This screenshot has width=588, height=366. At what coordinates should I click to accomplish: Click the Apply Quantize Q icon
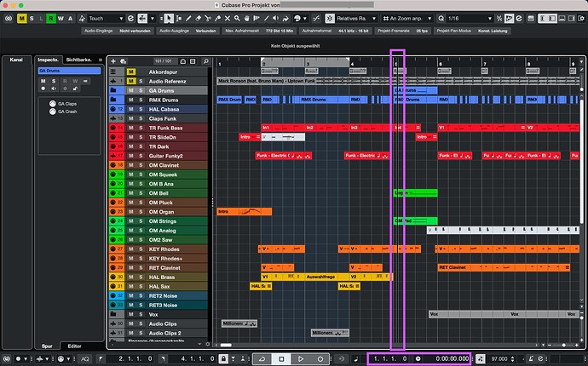pos(441,19)
